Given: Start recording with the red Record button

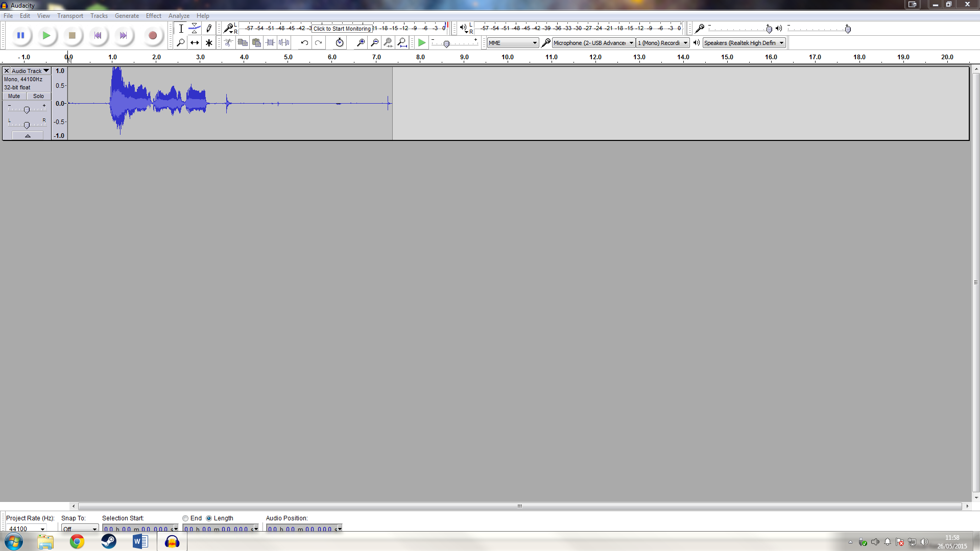Looking at the screenshot, I should [x=152, y=35].
